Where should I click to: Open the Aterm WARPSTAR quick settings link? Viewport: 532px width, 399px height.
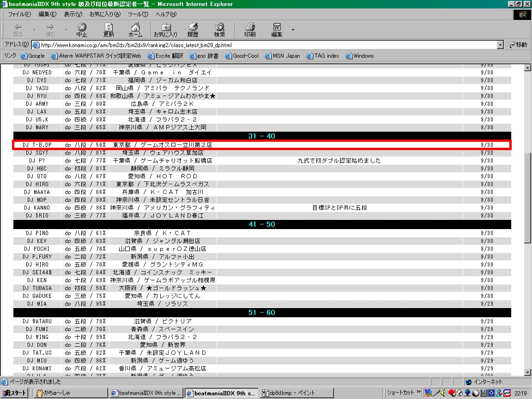tap(96, 55)
